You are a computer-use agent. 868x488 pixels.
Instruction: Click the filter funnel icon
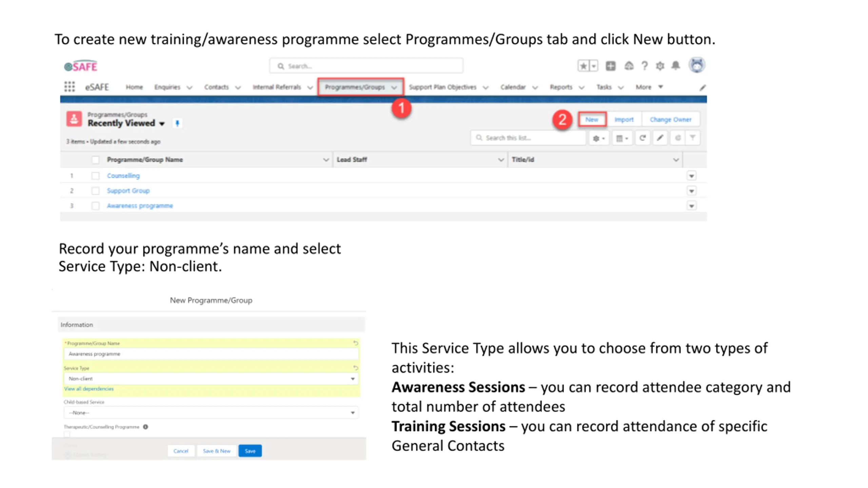coord(693,138)
